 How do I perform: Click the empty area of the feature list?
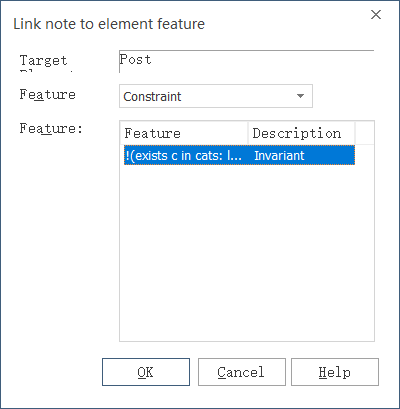tap(247, 253)
